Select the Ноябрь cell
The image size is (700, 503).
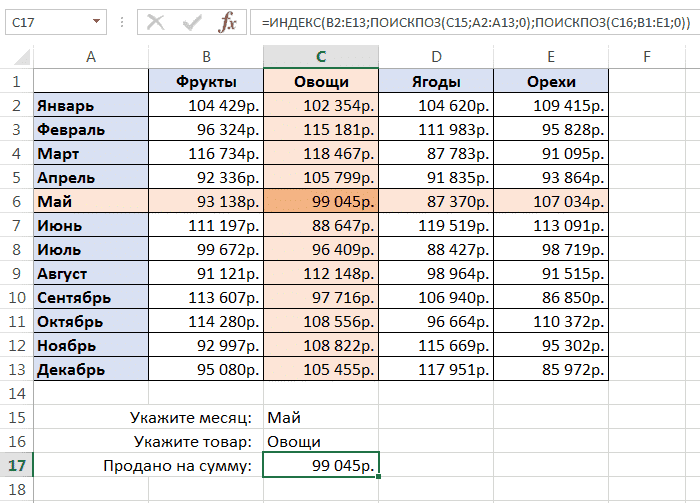(91, 345)
